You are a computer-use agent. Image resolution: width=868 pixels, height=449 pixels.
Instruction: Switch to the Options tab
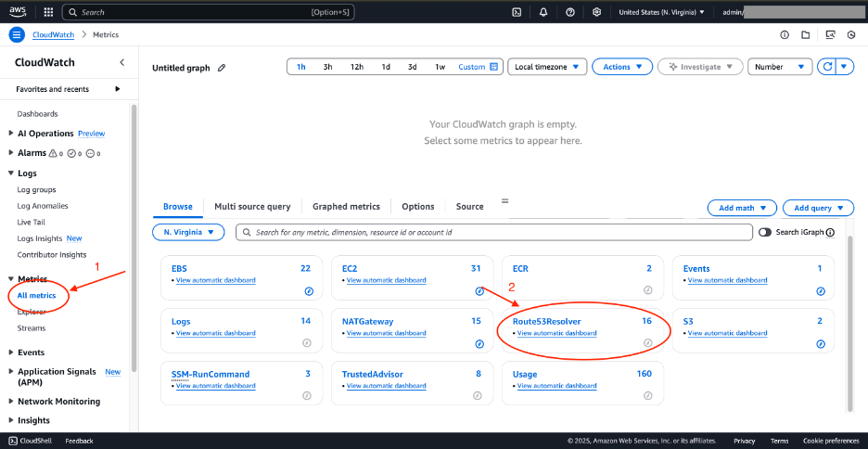pyautogui.click(x=418, y=207)
